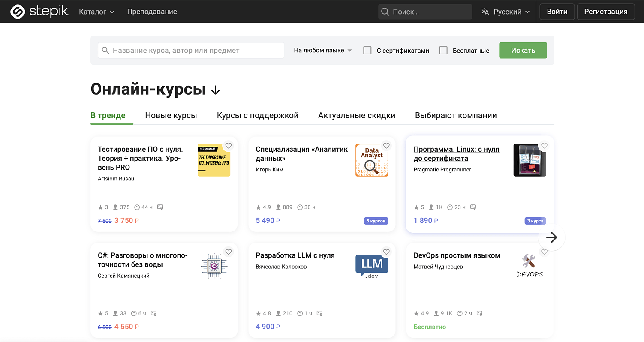This screenshot has width=644, height=342.
Task: Open the Преподавание menu item
Action: (x=152, y=12)
